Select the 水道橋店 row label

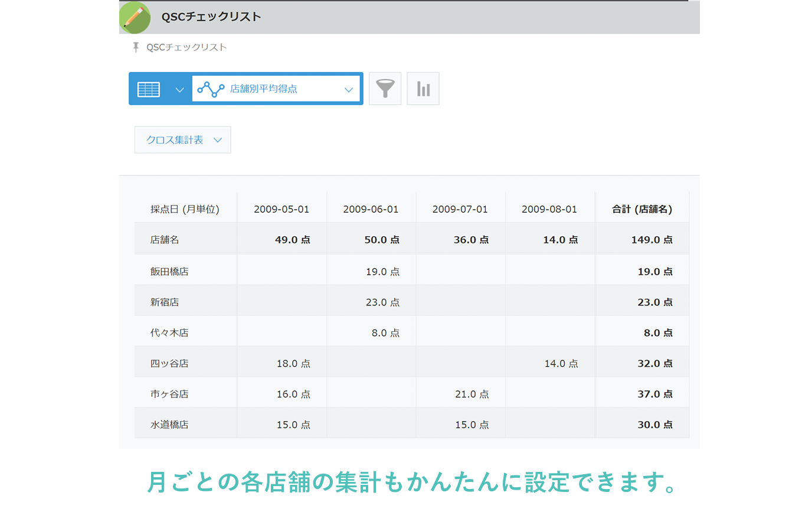(169, 425)
